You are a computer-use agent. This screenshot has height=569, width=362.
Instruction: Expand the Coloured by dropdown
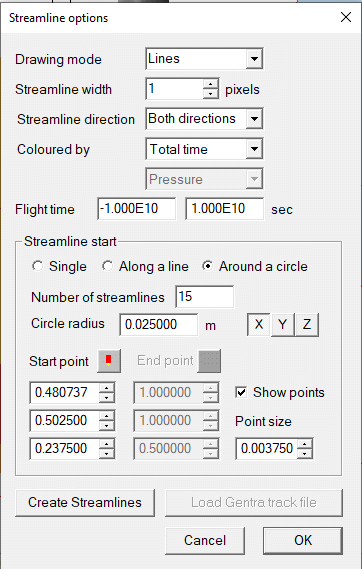254,149
